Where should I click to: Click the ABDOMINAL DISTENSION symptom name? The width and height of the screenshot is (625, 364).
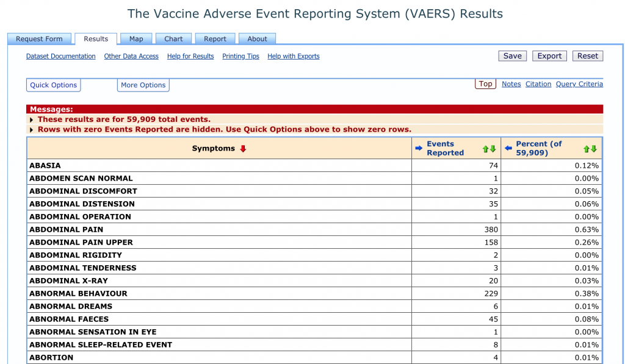[82, 204]
